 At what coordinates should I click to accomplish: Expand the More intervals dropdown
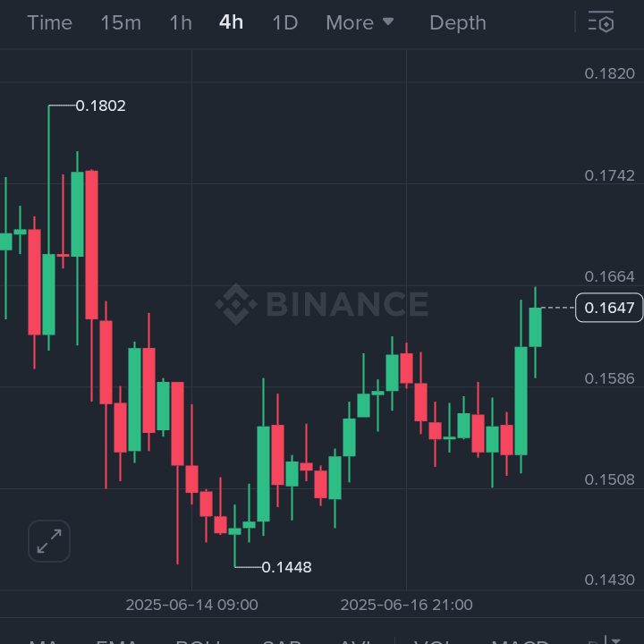click(360, 22)
